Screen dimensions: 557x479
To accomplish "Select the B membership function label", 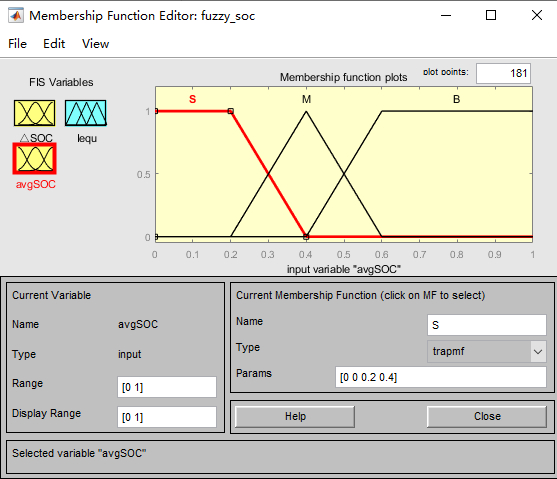I will tap(456, 99).
